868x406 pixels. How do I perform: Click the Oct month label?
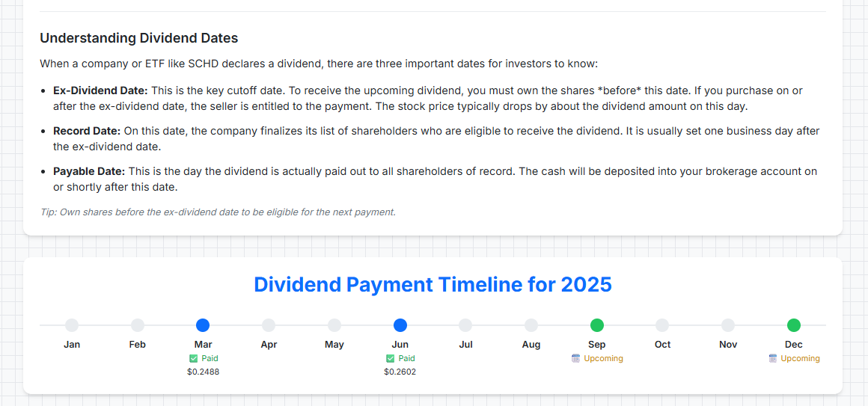[663, 345]
